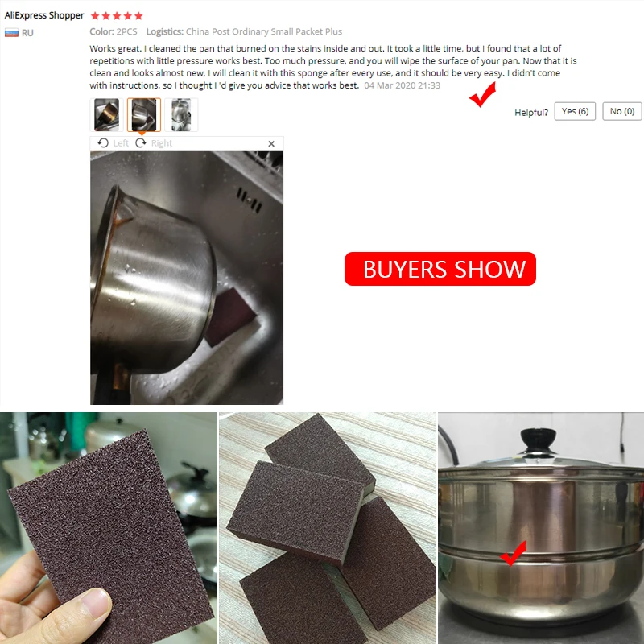This screenshot has height=644, width=644.
Task: Click the AliExpress Shopper reviewer name
Action: [x=44, y=15]
